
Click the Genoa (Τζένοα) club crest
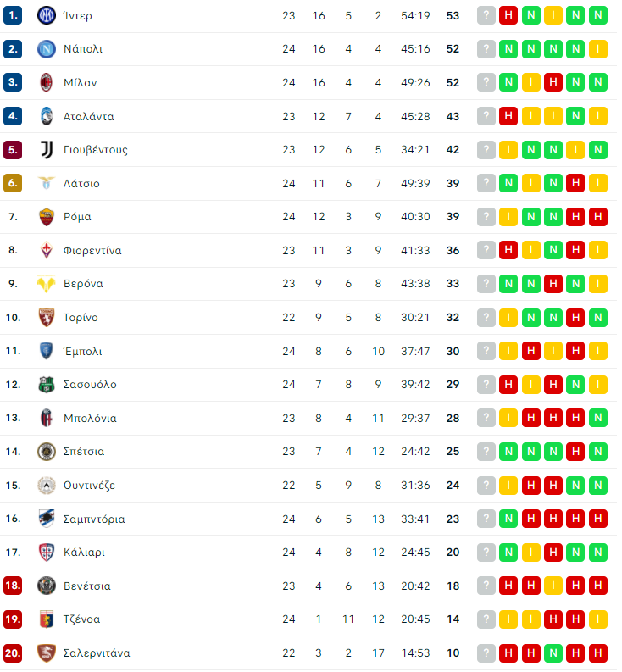47,619
